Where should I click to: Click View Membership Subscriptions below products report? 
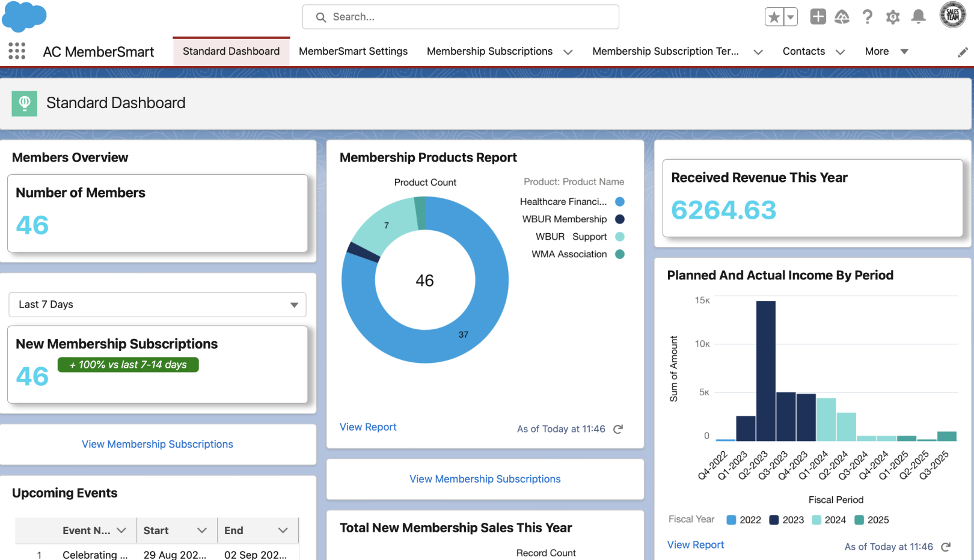pos(485,479)
